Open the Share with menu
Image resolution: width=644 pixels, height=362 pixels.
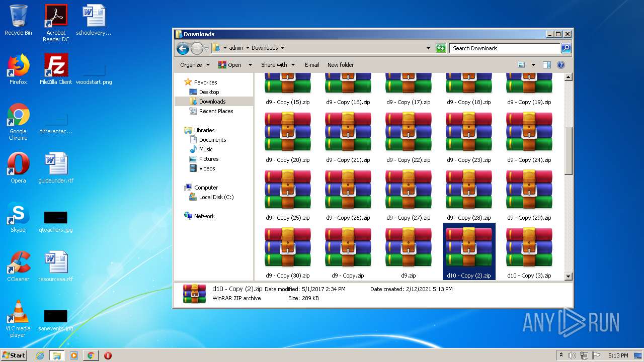tap(278, 65)
